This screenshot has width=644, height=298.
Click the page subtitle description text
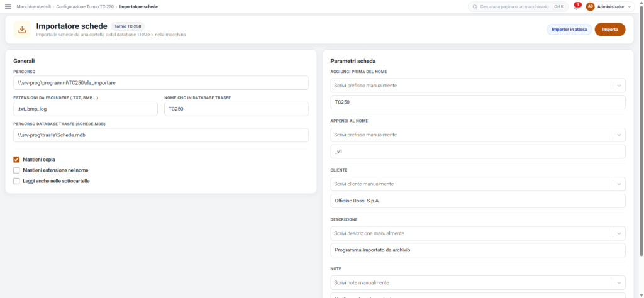(111, 35)
